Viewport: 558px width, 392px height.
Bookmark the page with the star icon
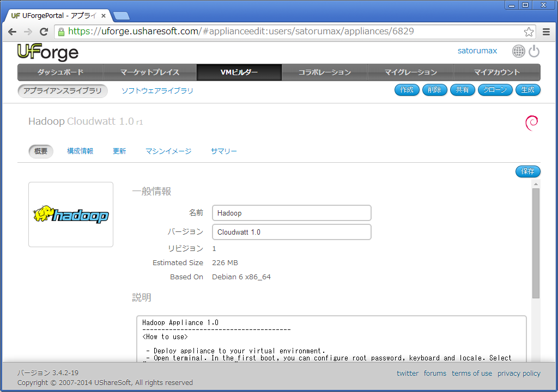point(529,32)
